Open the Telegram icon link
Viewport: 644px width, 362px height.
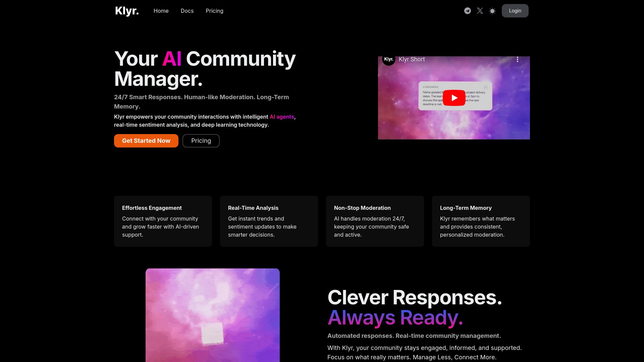pyautogui.click(x=467, y=11)
